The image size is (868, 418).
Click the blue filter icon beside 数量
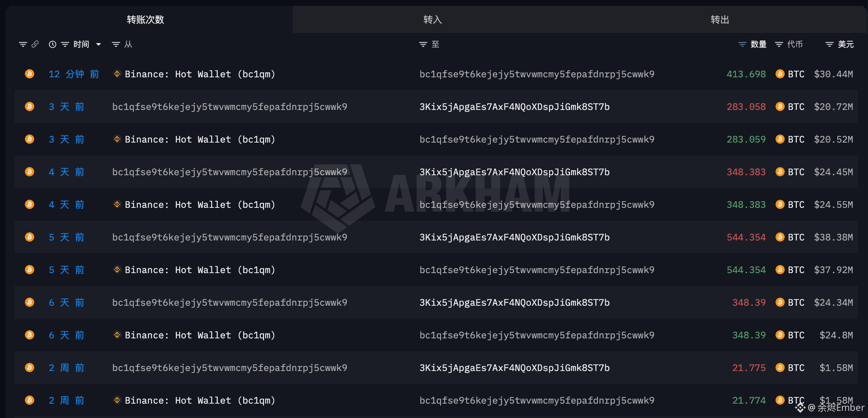click(x=742, y=44)
